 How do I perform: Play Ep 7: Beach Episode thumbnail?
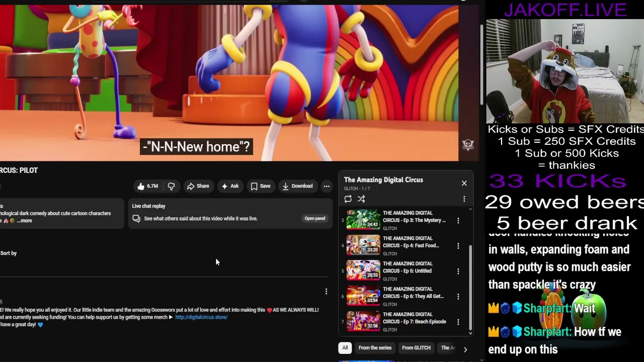pyautogui.click(x=363, y=321)
